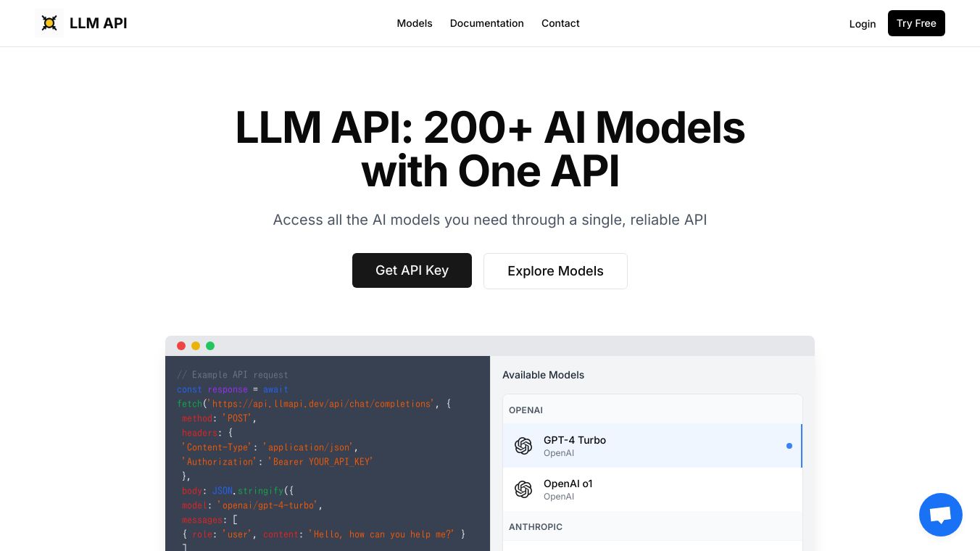Select the GPT-4 Turbo model row

[652, 446]
